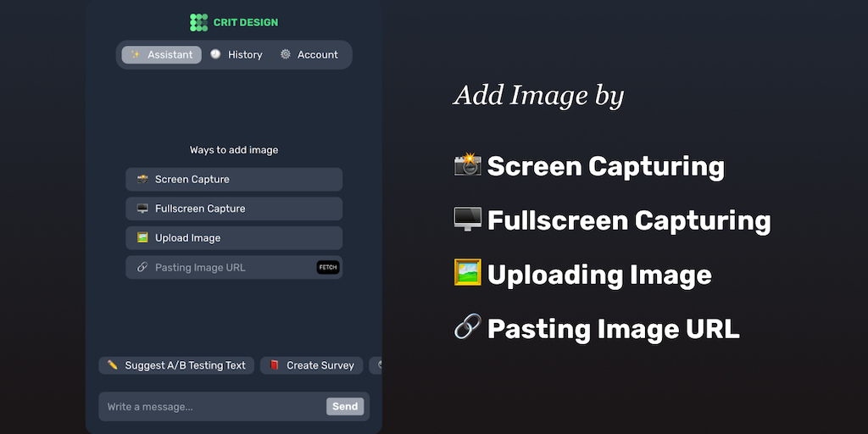This screenshot has width=868, height=434.
Task: Click the gear icon beside Account
Action: coord(285,54)
